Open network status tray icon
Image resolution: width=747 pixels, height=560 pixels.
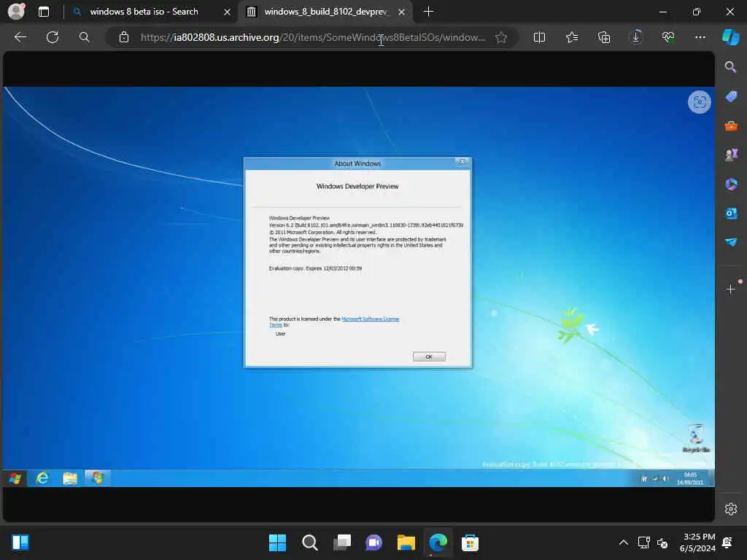[x=643, y=542]
